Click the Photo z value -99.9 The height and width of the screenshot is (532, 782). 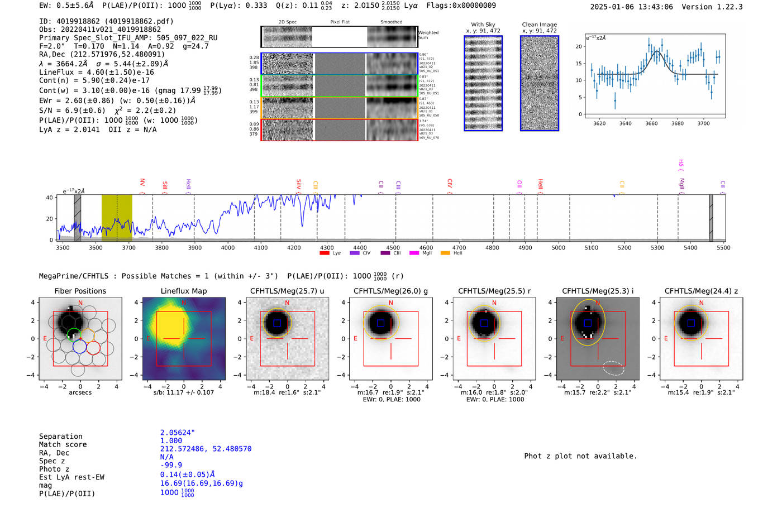[x=171, y=465]
